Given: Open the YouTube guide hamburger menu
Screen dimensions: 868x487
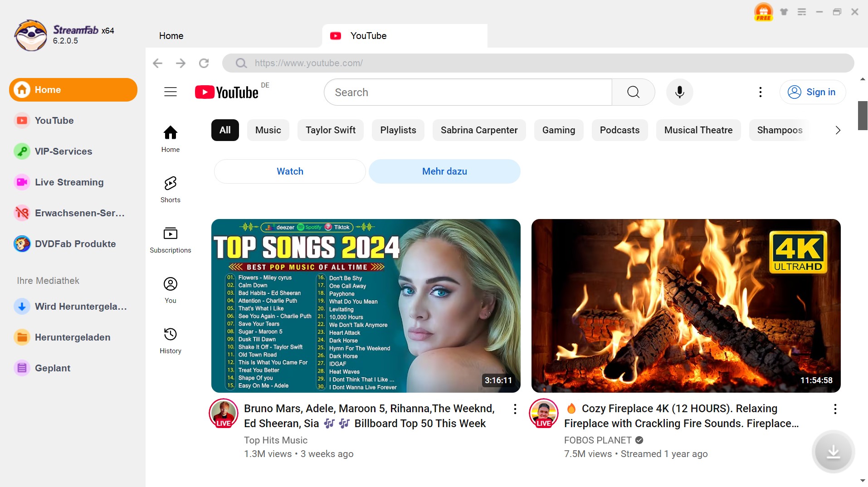Looking at the screenshot, I should coord(171,92).
